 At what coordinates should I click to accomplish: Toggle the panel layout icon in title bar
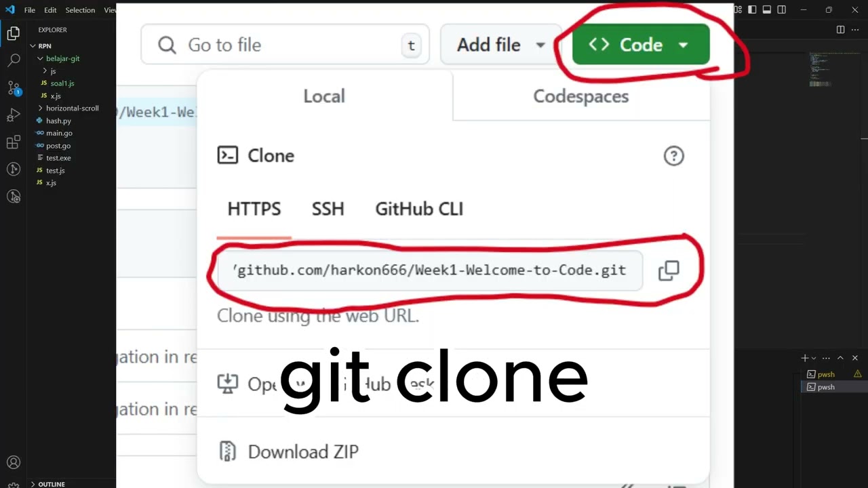(x=767, y=9)
